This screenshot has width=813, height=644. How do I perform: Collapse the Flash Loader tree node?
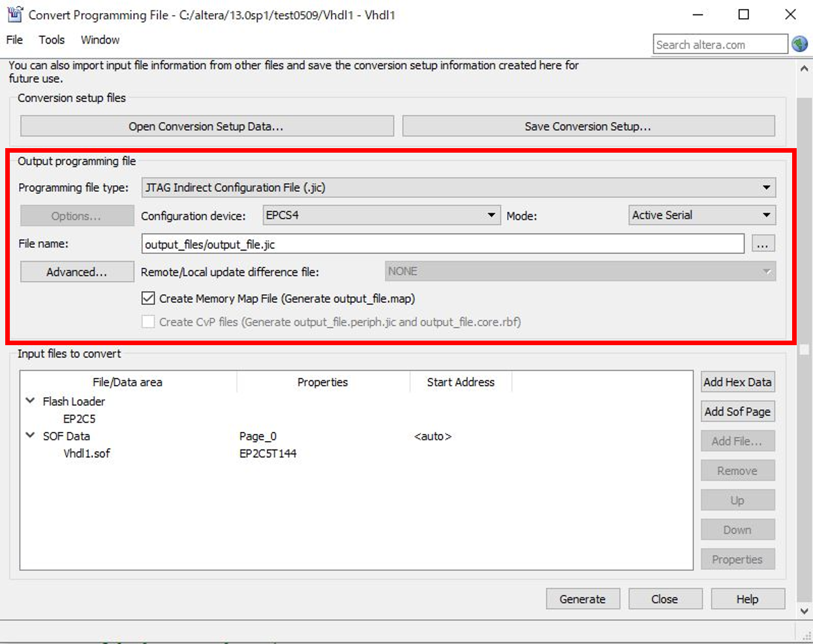click(x=30, y=401)
